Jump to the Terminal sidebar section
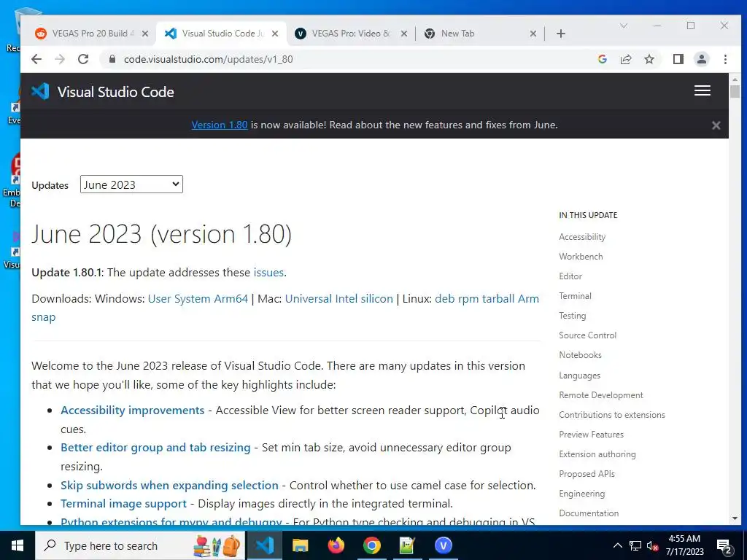Screen dimensions: 747x560 coord(575,296)
